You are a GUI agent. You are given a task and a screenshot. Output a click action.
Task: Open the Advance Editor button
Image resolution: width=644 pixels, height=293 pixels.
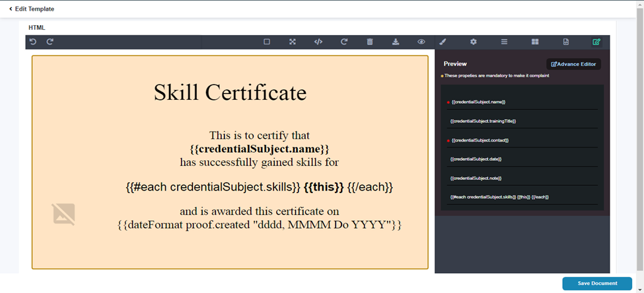pos(573,64)
